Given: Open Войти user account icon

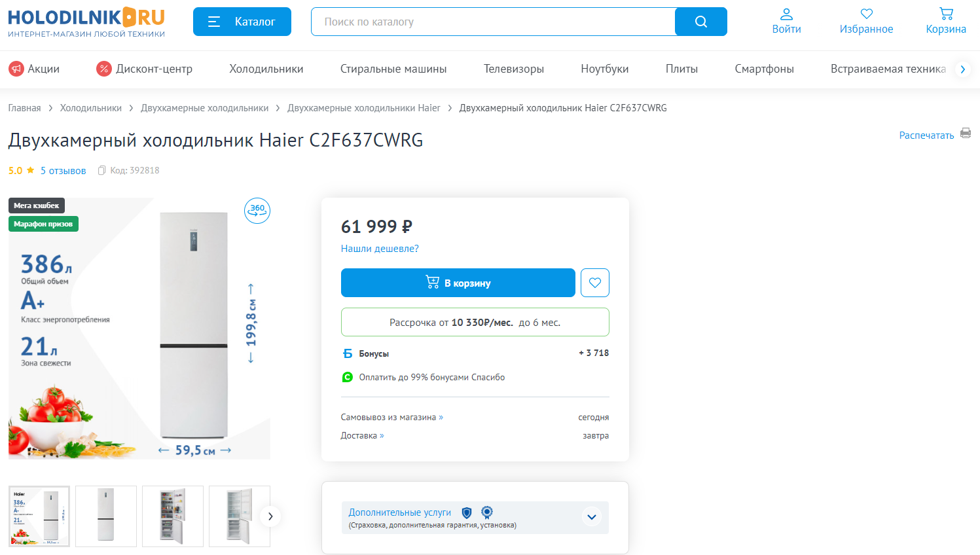Looking at the screenshot, I should point(786,21).
